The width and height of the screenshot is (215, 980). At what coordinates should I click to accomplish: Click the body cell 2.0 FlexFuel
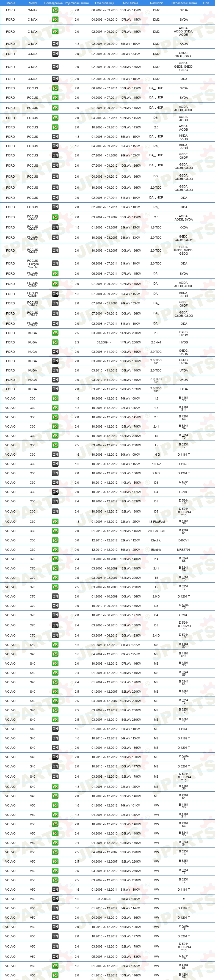click(156, 531)
